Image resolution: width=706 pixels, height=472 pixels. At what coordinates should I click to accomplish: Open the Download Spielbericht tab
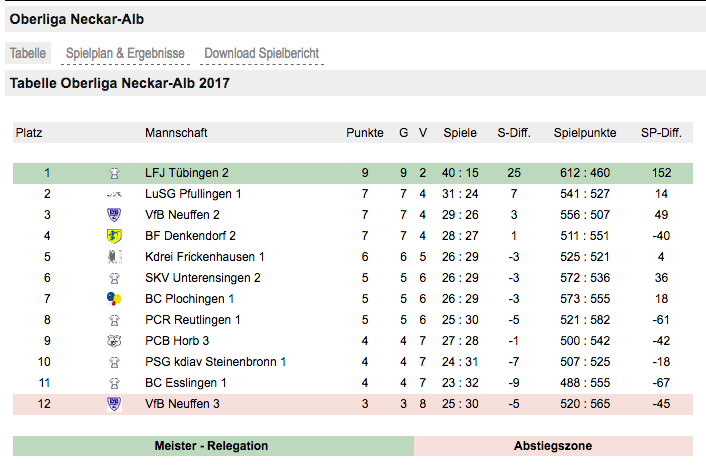point(262,53)
